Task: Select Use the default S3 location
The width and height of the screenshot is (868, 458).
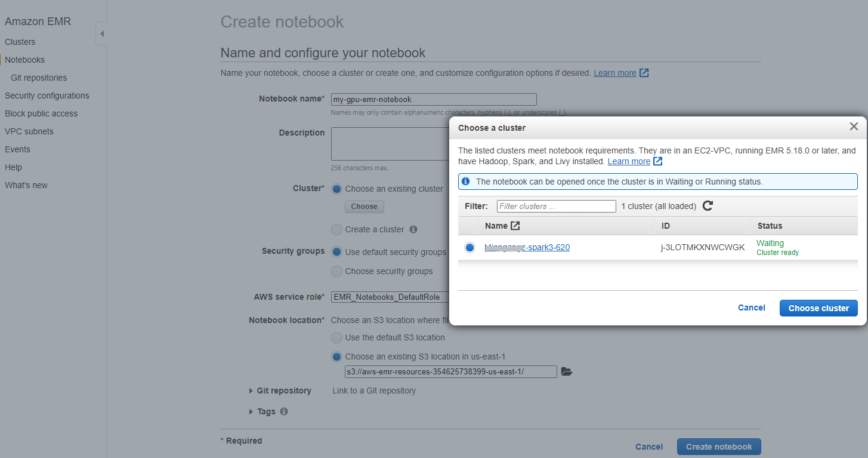Action: click(x=336, y=337)
